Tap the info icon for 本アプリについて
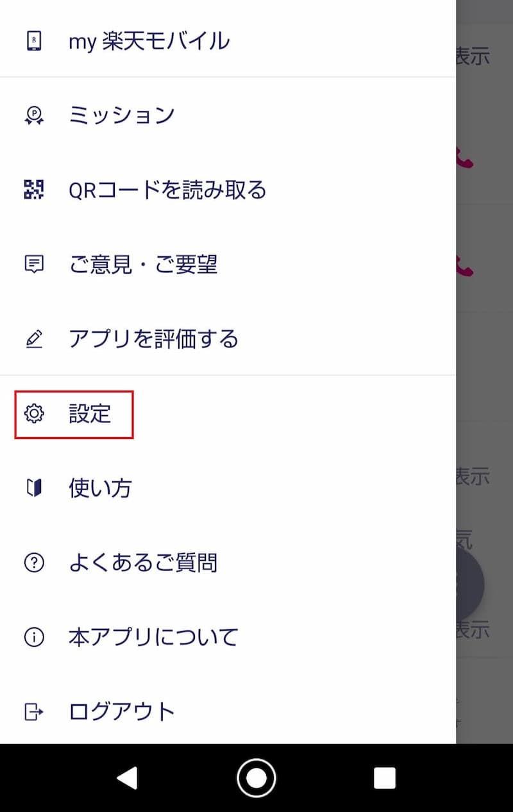This screenshot has width=513, height=812. [33, 637]
